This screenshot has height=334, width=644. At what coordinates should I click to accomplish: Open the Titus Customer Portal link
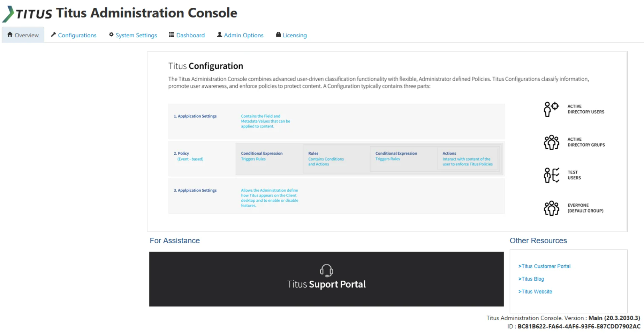click(x=544, y=266)
